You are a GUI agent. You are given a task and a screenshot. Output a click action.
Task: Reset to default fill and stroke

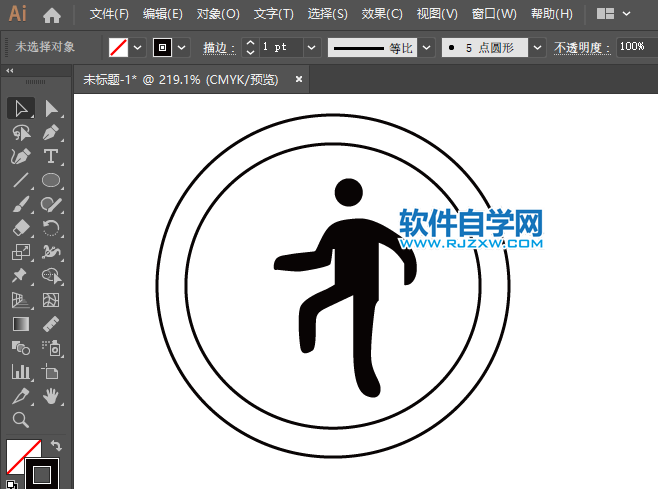(12, 484)
